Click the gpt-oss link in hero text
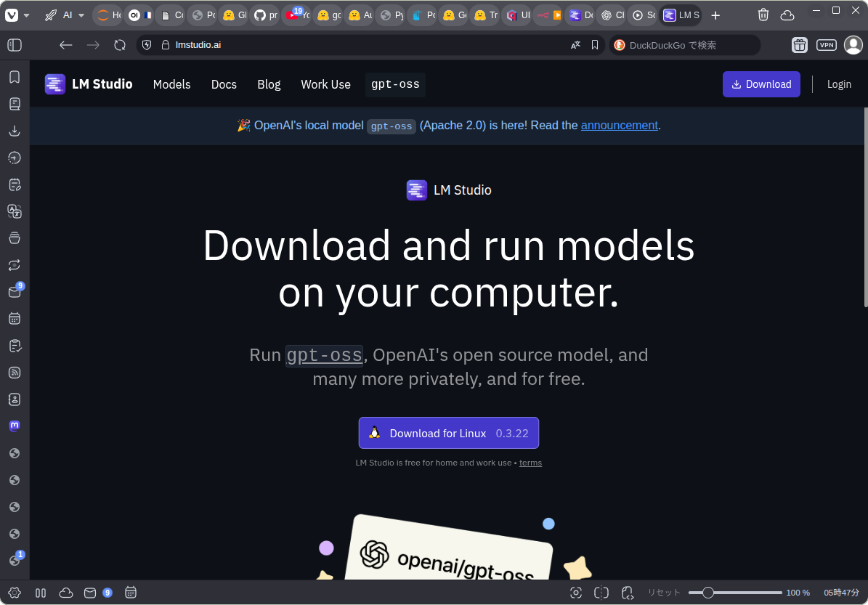 click(x=325, y=355)
